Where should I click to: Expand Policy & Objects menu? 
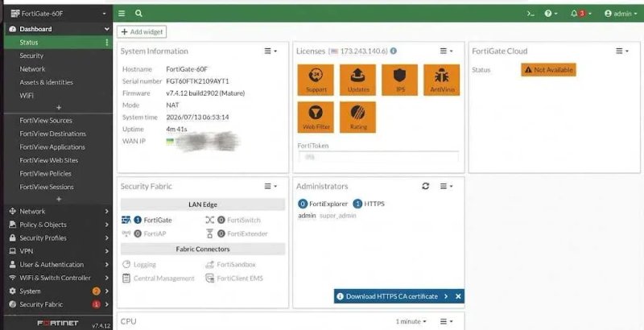point(58,225)
